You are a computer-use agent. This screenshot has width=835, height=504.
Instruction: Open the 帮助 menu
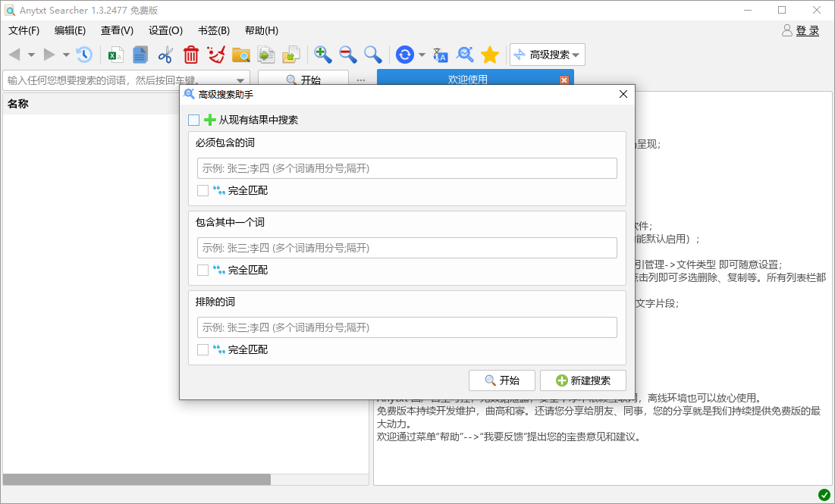(260, 30)
